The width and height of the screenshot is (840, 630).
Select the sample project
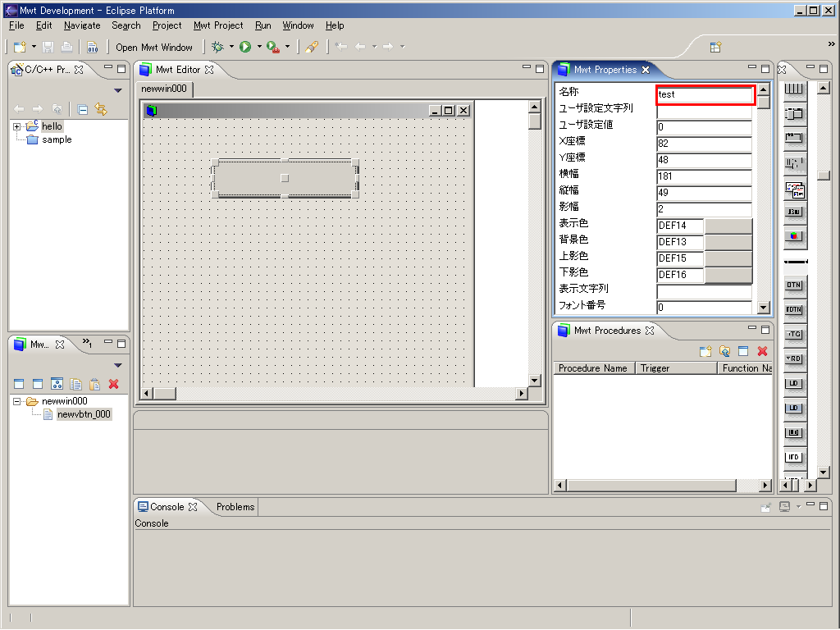[57, 139]
